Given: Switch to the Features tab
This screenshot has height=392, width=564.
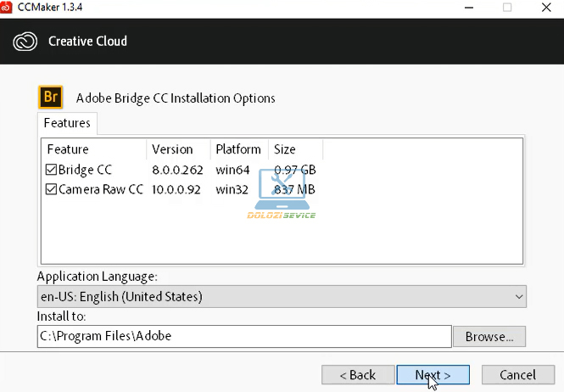Looking at the screenshot, I should click(67, 124).
